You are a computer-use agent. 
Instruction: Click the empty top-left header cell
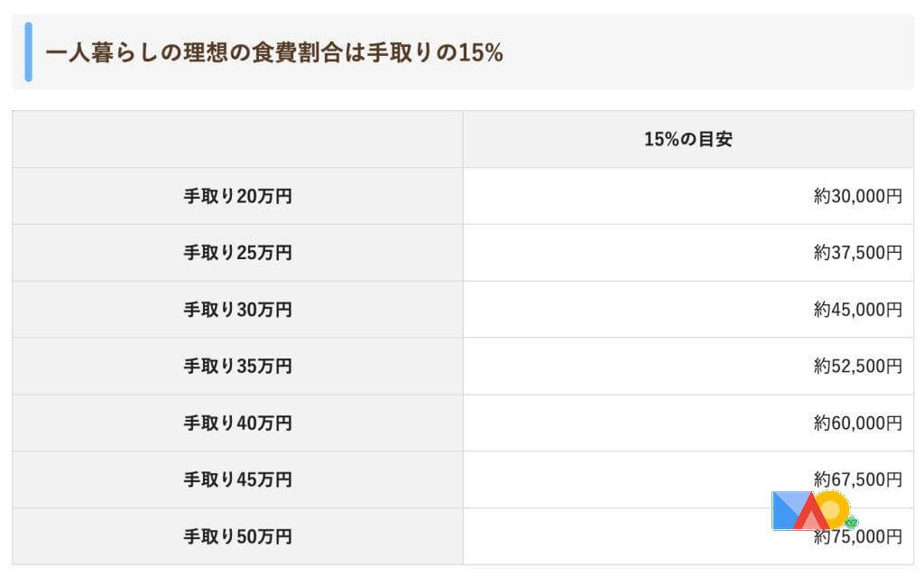click(x=237, y=140)
